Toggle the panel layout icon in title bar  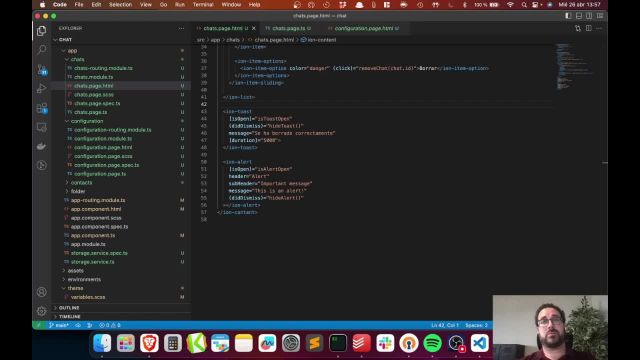coord(579,16)
